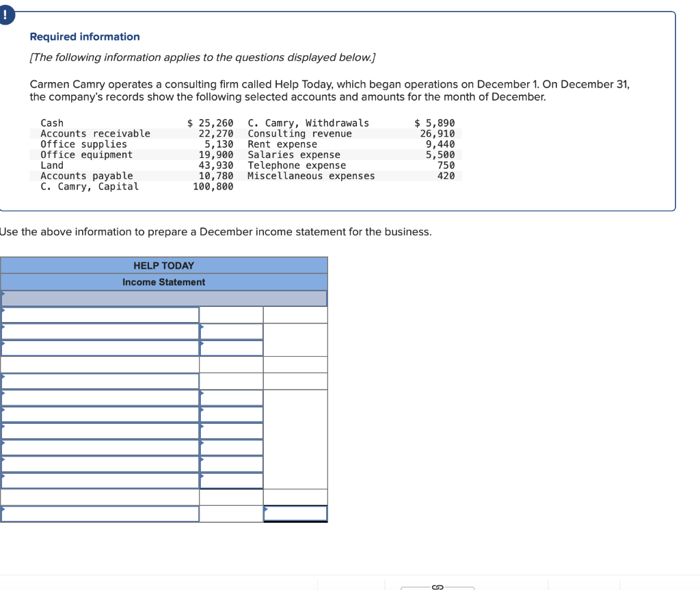
Task: Click the '420' amount
Action: click(x=446, y=176)
